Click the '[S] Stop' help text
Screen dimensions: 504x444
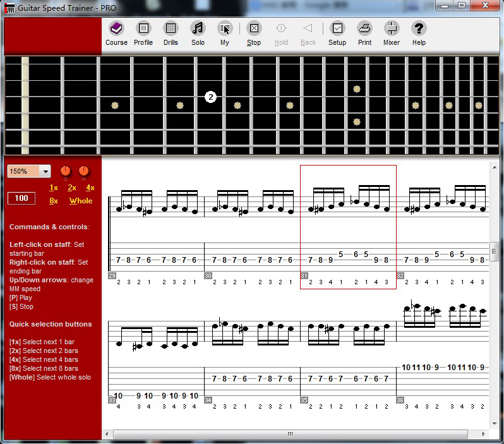(21, 306)
